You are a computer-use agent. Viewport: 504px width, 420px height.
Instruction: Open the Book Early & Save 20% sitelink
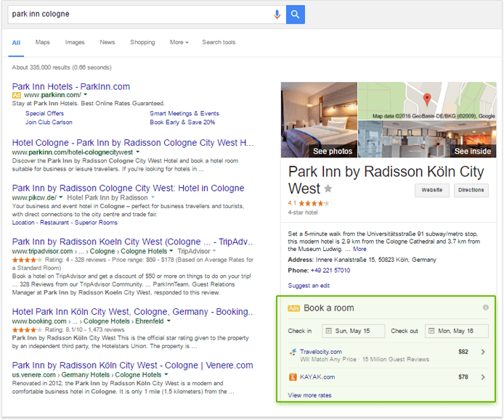point(182,123)
